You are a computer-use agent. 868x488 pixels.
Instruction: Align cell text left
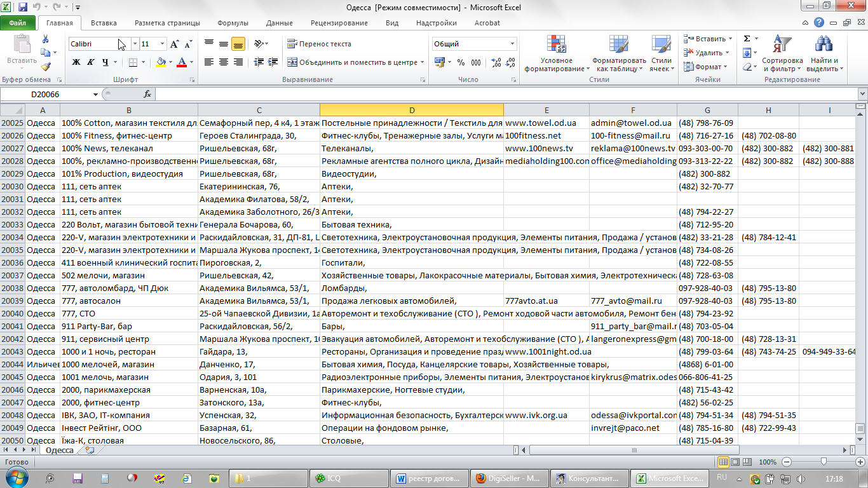tap(209, 62)
